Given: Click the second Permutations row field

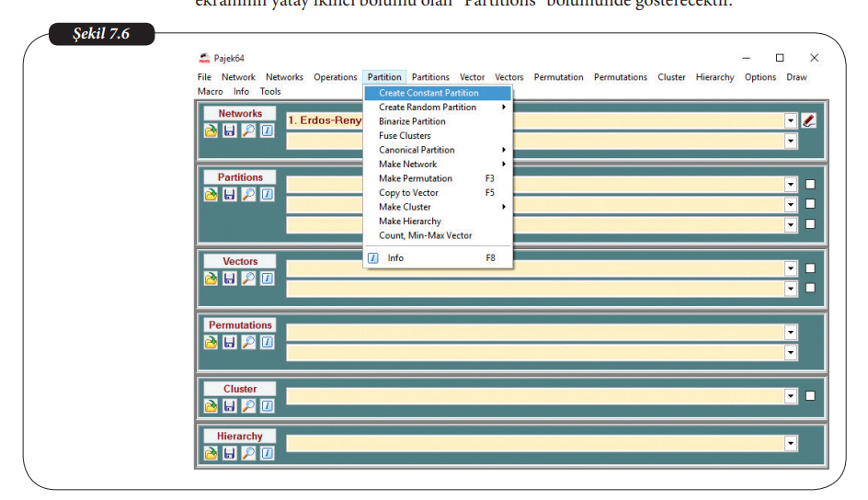Looking at the screenshot, I should [x=535, y=353].
